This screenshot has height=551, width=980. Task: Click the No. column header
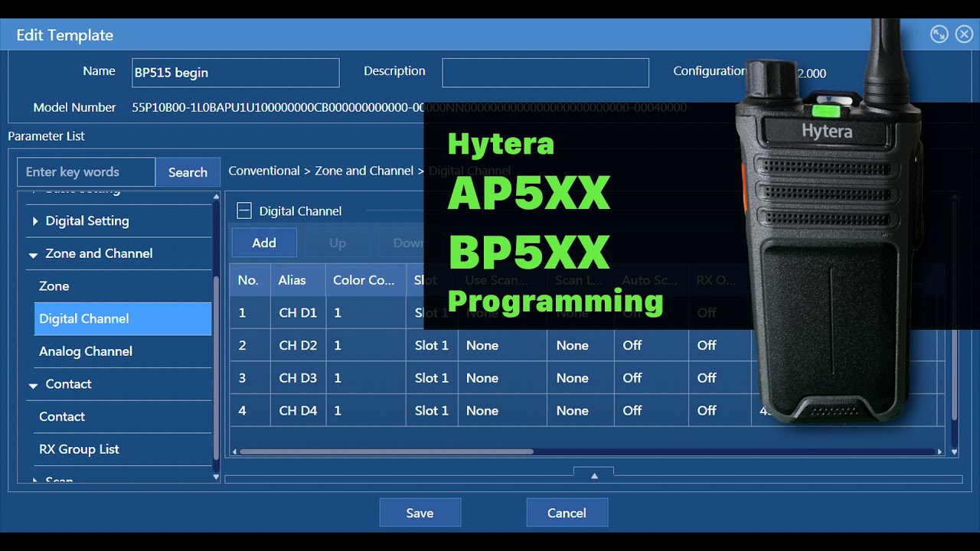pos(250,280)
